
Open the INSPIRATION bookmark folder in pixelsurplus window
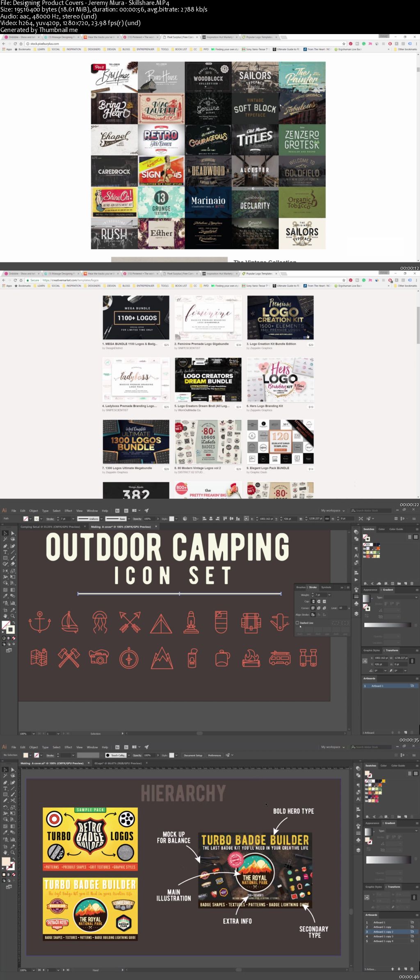point(72,49)
